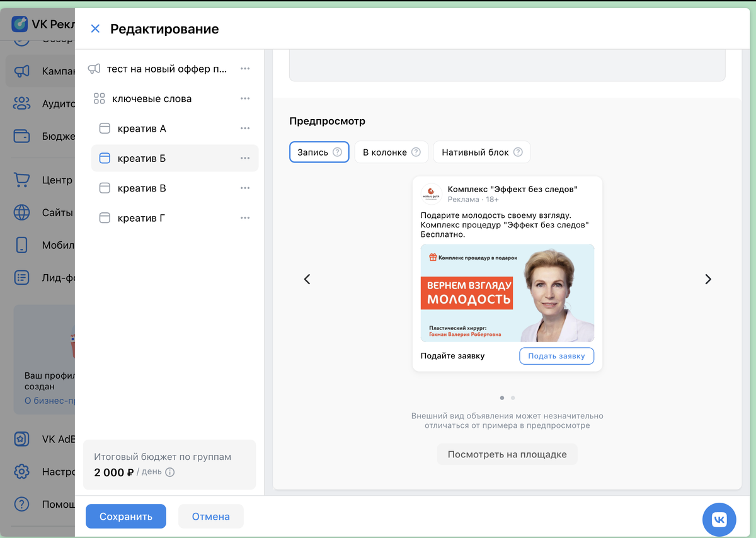Image resolution: width=756 pixels, height=538 pixels.
Task: Click the О бизнес-профиле link in sidebar
Action: point(50,401)
